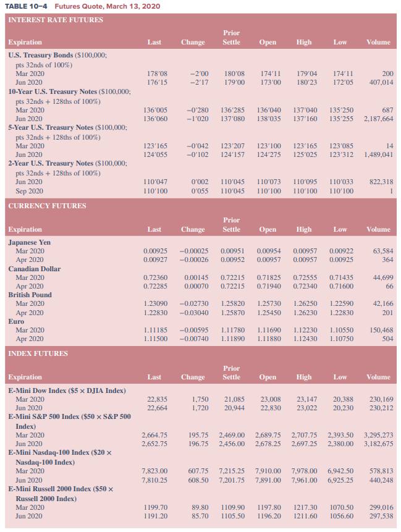Click British Pound change value −0.02730
This screenshot has height=532, width=401.
click(x=193, y=303)
